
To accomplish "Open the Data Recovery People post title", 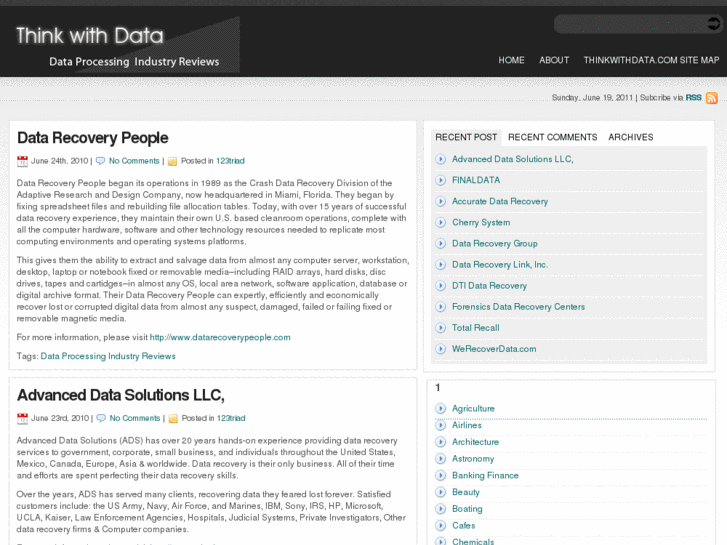I will pos(93,138).
